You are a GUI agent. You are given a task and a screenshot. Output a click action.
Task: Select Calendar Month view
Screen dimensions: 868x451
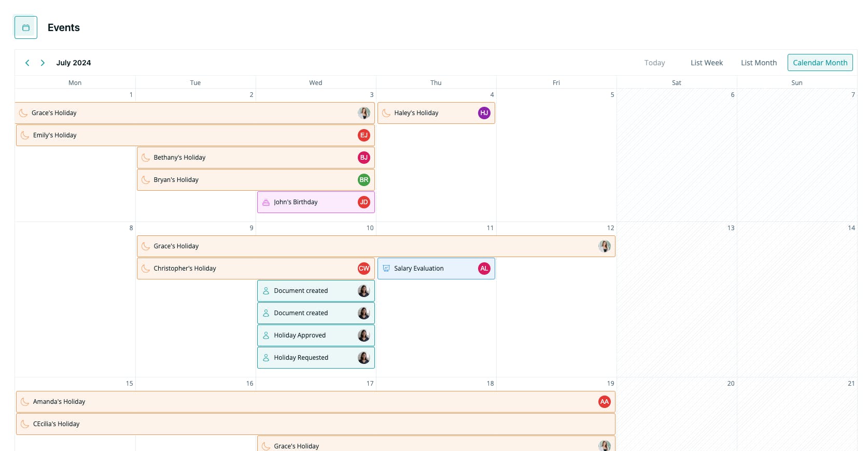coord(820,63)
